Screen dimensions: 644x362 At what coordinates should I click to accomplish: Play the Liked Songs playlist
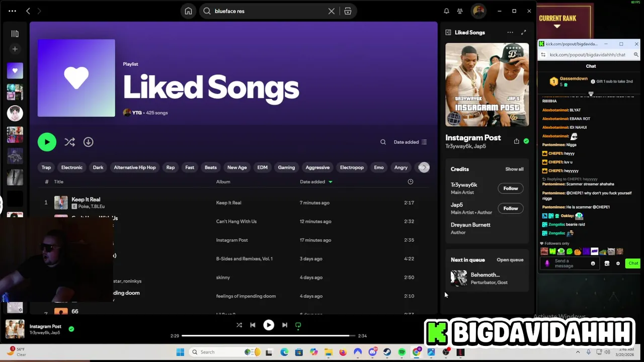pyautogui.click(x=47, y=142)
